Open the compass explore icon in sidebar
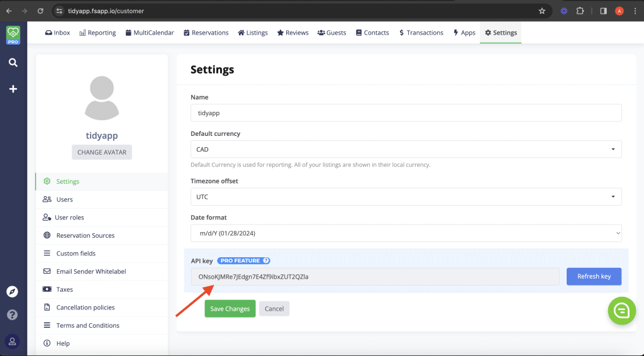 pos(13,292)
